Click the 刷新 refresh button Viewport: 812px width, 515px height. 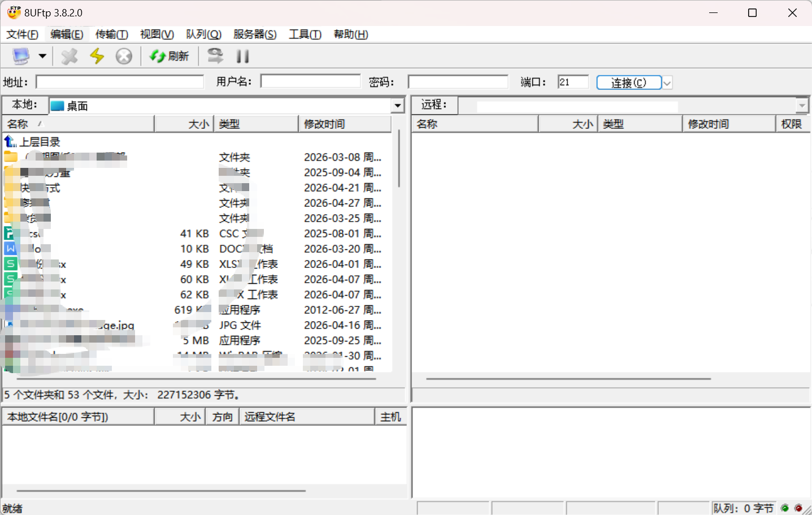[x=169, y=56]
